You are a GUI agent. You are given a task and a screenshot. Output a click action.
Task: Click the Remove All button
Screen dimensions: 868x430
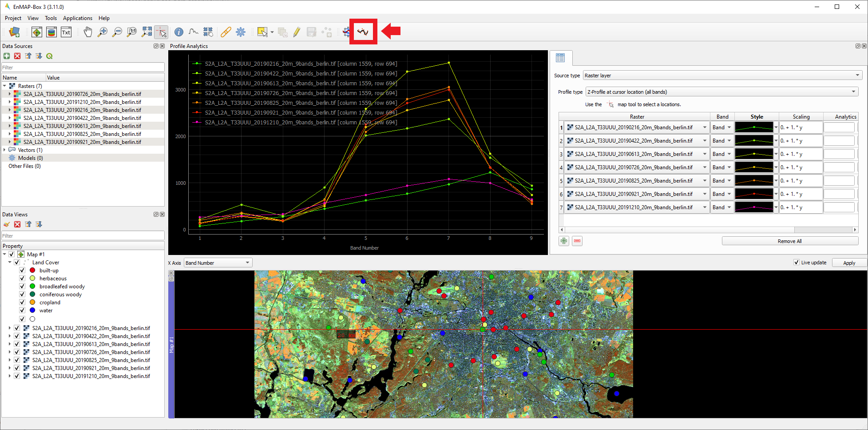[789, 241]
